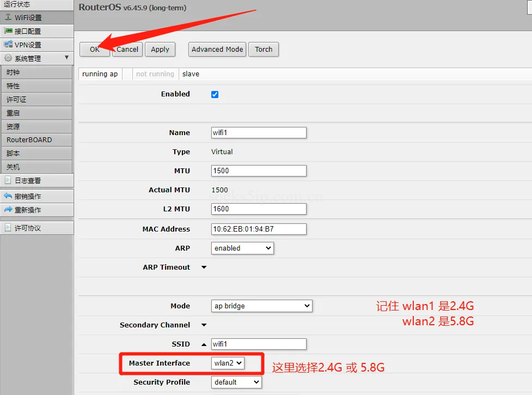Click the 日志查看 log icon
The image size is (532, 395).
click(8, 180)
